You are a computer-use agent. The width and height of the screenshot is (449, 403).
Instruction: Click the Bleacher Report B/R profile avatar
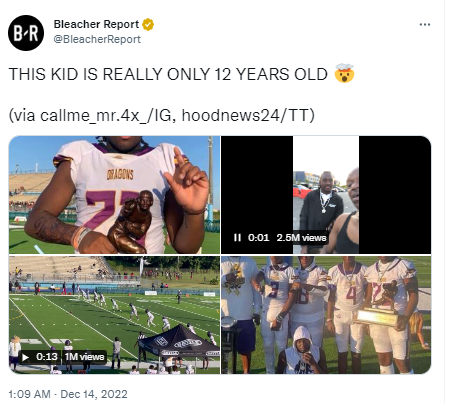(x=26, y=33)
